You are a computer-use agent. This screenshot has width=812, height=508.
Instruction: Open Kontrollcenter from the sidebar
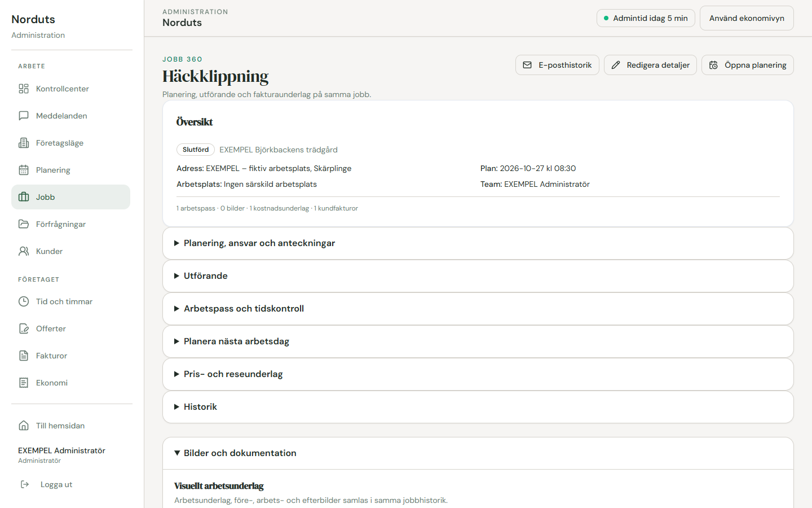pyautogui.click(x=70, y=89)
